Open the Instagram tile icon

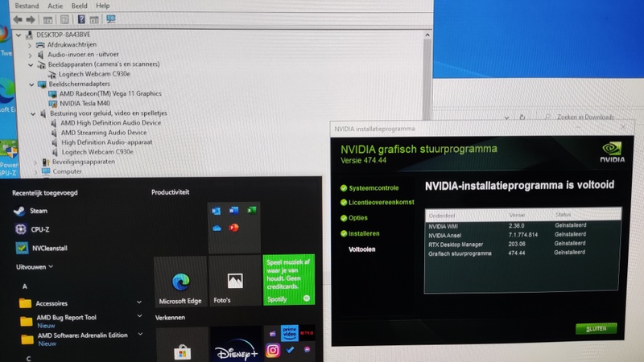(x=273, y=350)
